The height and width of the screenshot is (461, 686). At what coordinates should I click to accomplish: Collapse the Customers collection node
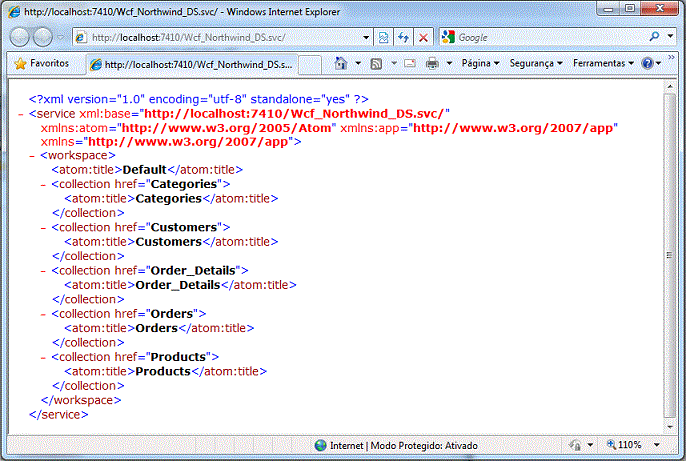coord(43,228)
